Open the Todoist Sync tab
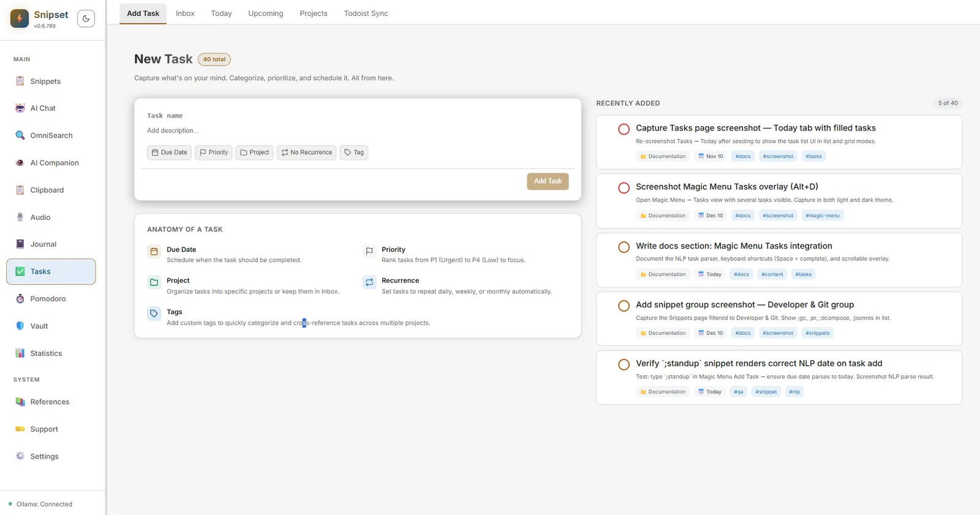980x515 pixels. 366,13
